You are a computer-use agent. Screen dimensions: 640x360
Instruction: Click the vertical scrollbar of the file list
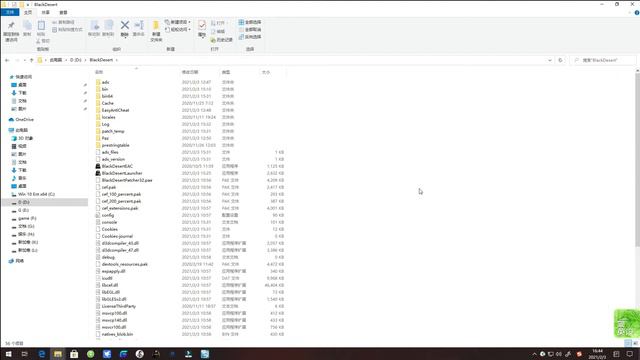point(637,159)
